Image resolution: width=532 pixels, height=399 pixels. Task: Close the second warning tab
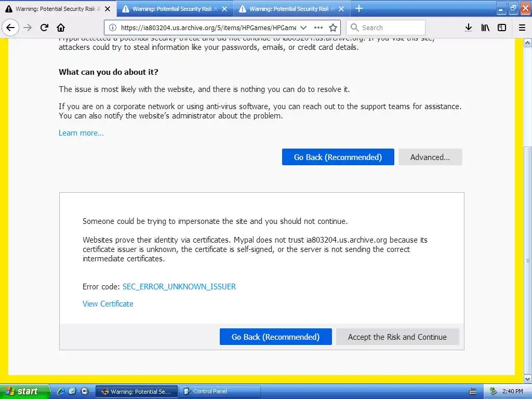[224, 9]
